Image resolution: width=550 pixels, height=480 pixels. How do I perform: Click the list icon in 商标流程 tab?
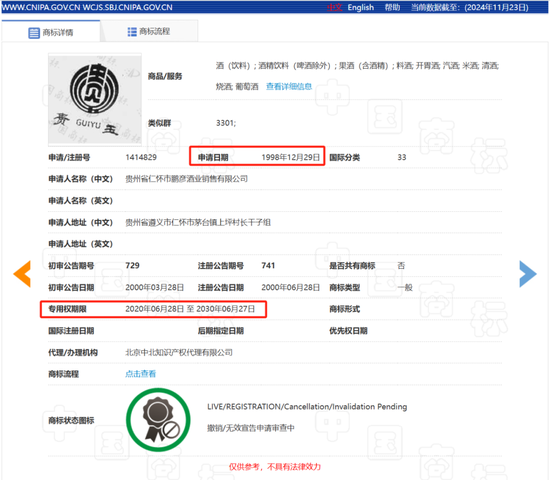[132, 32]
